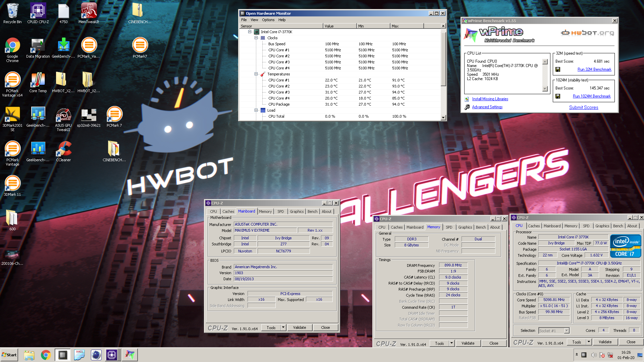
Task: Switch to CPU-Z via taskbar icon
Action: tap(112, 355)
